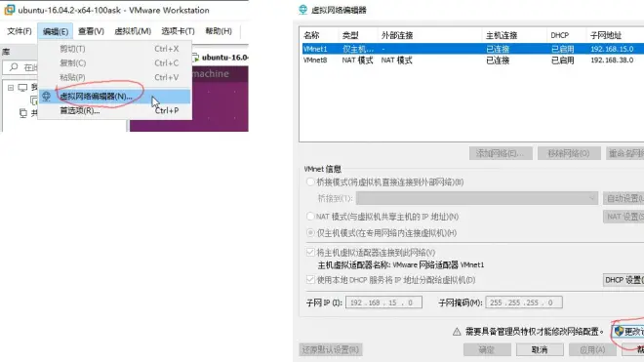The height and width of the screenshot is (362, 644).
Task: Click the 应用(A) button
Action: 592,349
